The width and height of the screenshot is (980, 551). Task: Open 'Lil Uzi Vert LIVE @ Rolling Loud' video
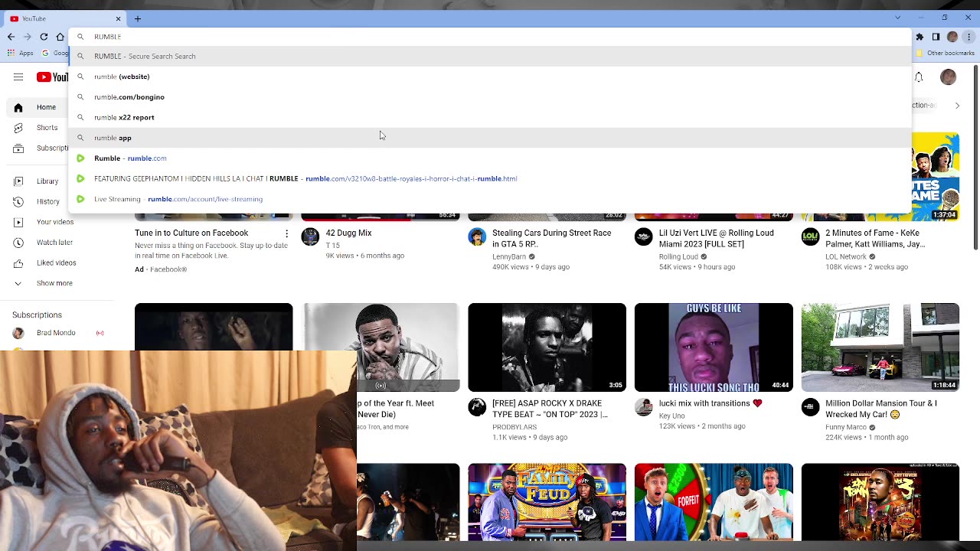[716, 238]
